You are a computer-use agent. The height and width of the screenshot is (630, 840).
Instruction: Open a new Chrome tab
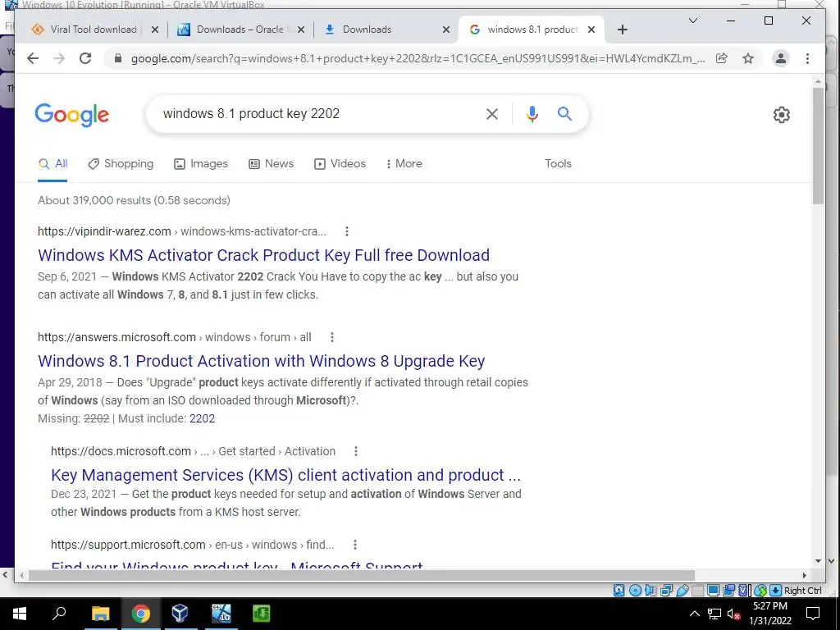[622, 30]
